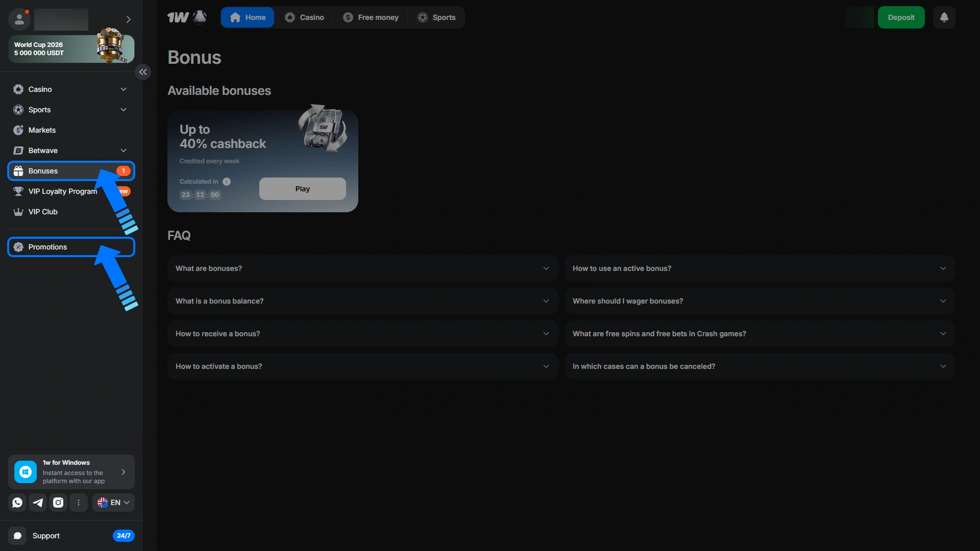Open the 1w for Windows banner arrow
The height and width of the screenshot is (551, 980).
point(124,472)
